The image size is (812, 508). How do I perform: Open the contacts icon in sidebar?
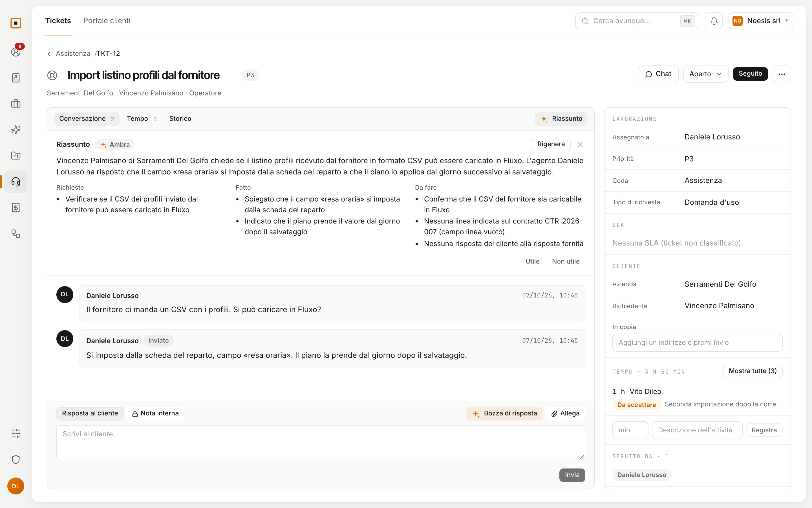(16, 78)
